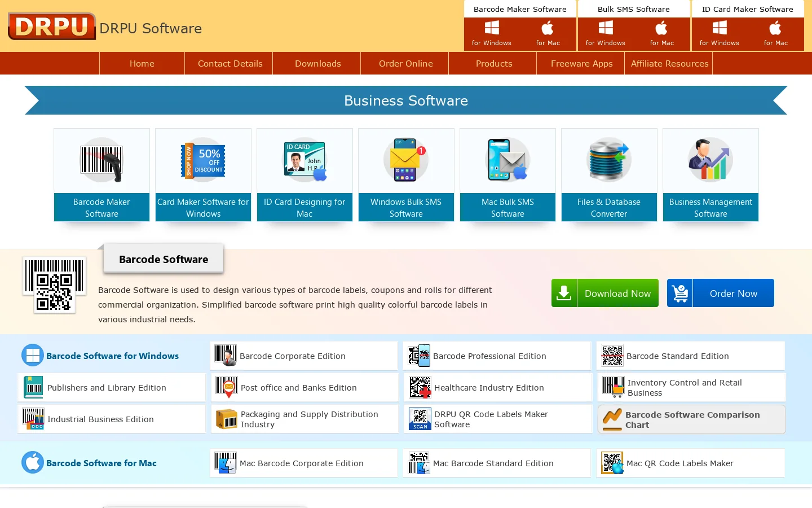Screen dimensions: 812x508
Task: Open the Products menu
Action: pos(494,63)
